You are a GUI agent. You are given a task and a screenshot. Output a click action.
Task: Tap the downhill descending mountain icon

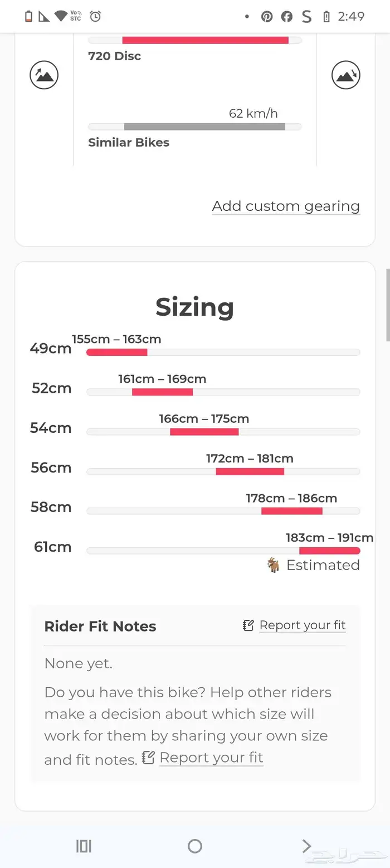point(346,75)
